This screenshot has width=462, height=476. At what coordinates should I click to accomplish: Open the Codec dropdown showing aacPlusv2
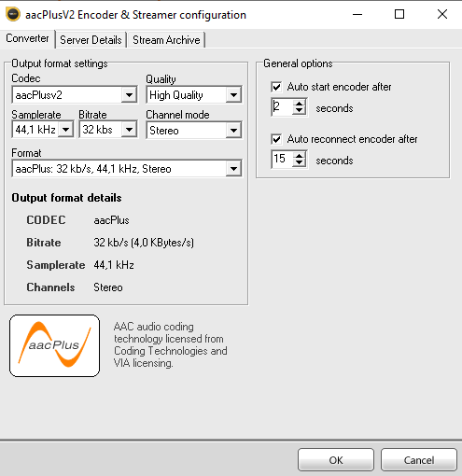[75, 95]
